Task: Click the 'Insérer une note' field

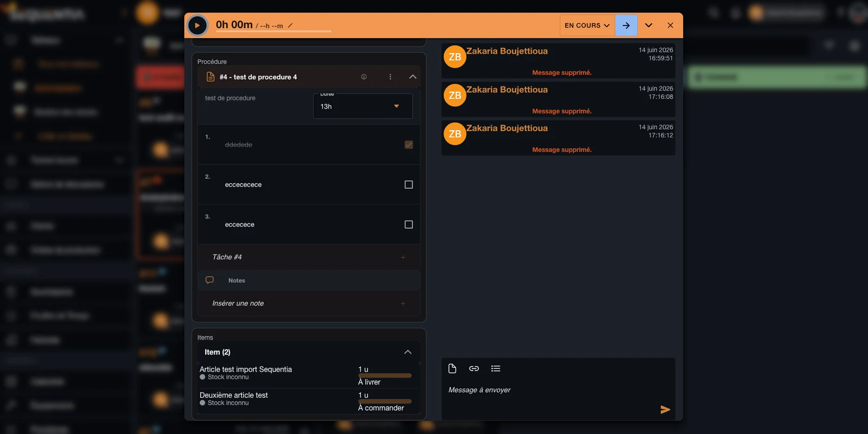Action: 309,303
